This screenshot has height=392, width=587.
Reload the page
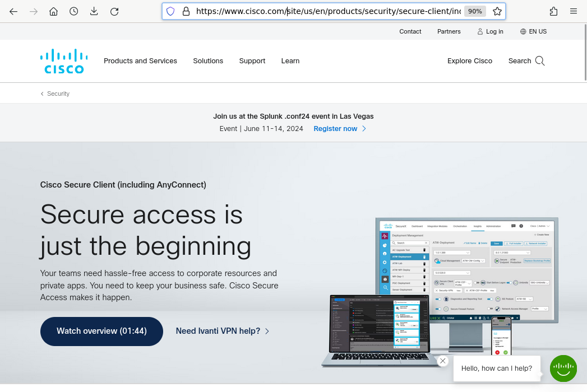click(114, 11)
